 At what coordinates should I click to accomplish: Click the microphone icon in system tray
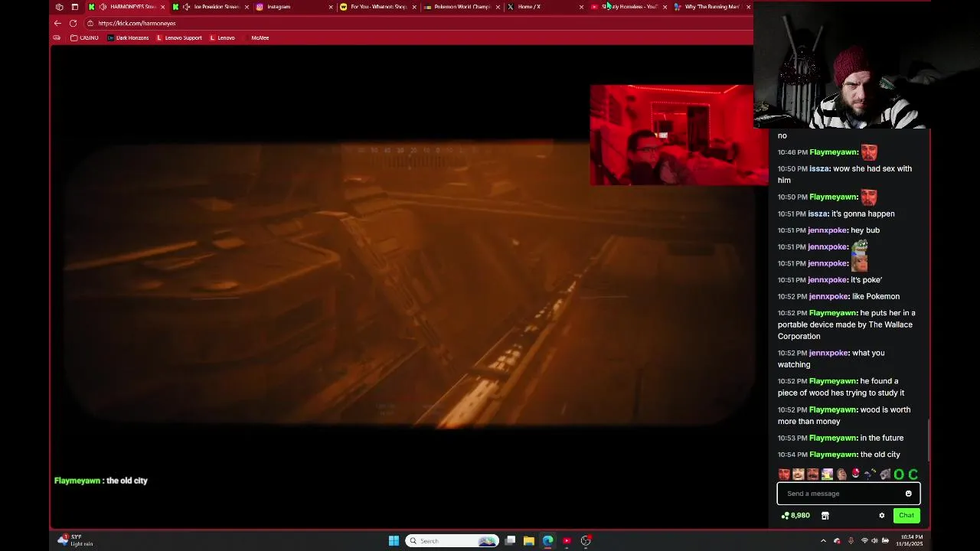850,541
